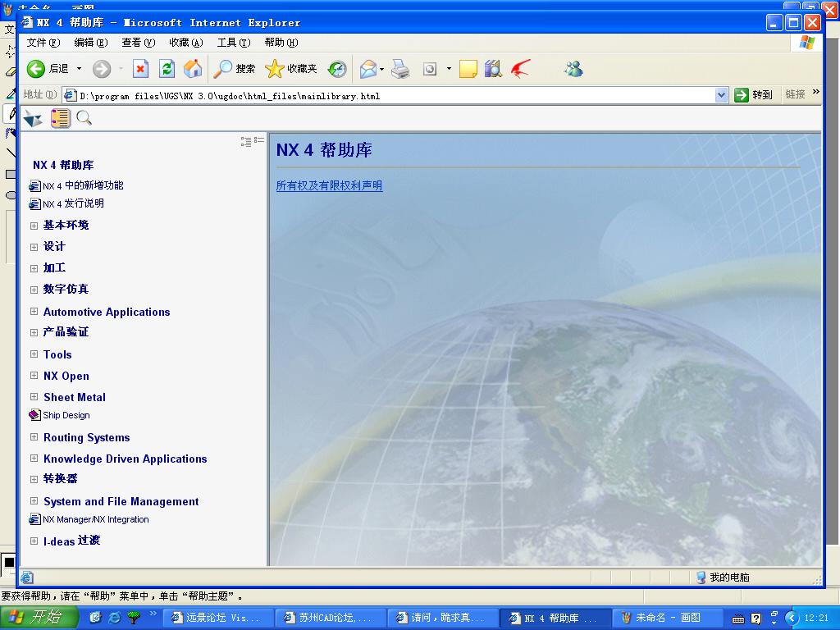This screenshot has width=840, height=630.
Task: Click the Mail envelope icon
Action: (x=368, y=69)
